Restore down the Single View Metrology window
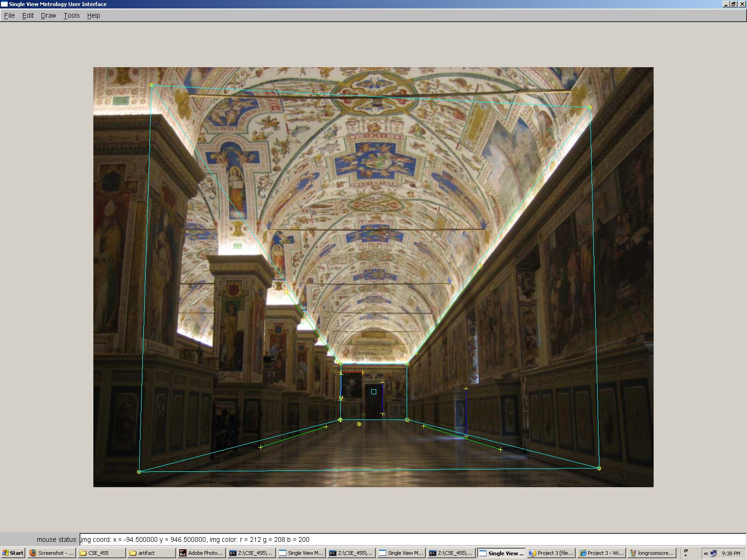The image size is (747, 560). (734, 4)
